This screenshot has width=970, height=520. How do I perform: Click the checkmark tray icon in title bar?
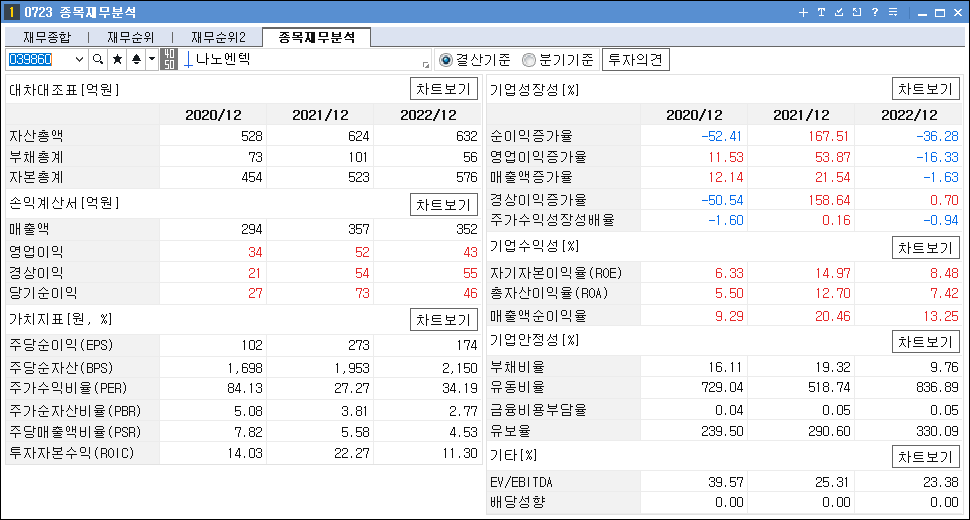(x=839, y=12)
